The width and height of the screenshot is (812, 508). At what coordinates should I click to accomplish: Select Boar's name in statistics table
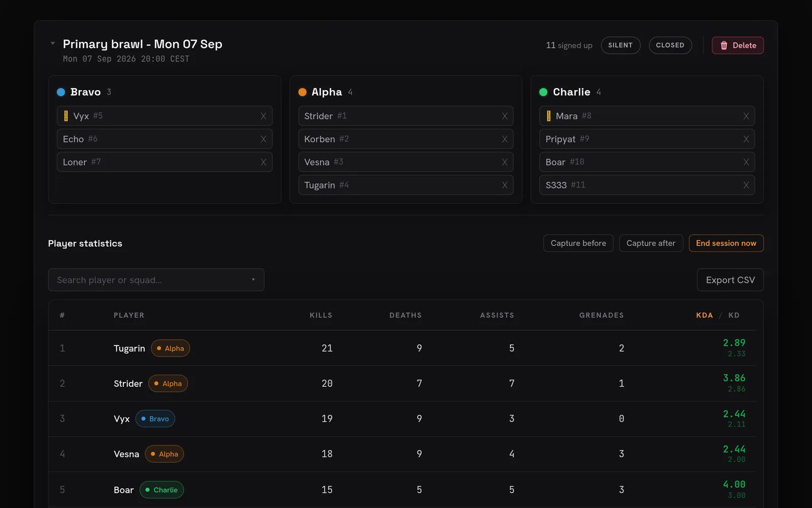124,490
